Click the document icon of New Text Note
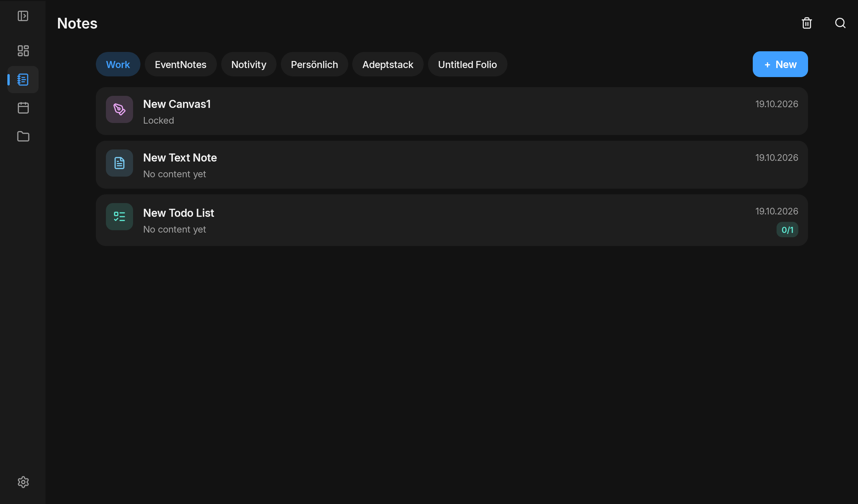858x504 pixels. point(119,163)
